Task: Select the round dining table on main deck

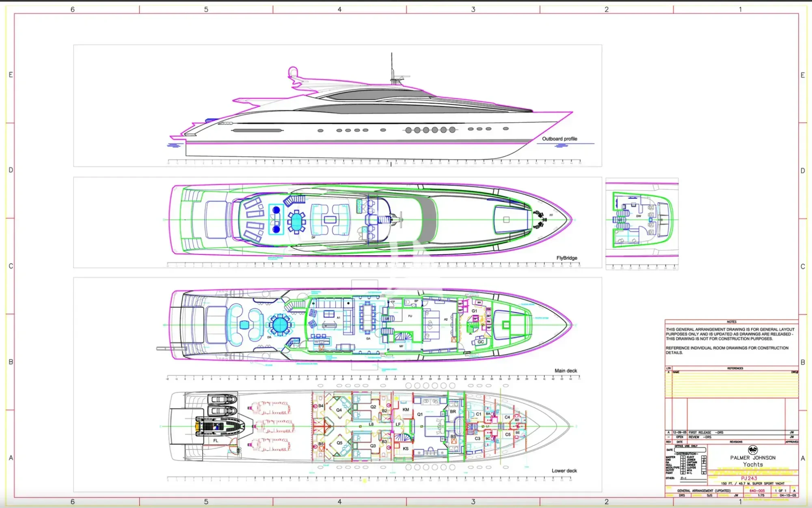Action: (x=280, y=325)
